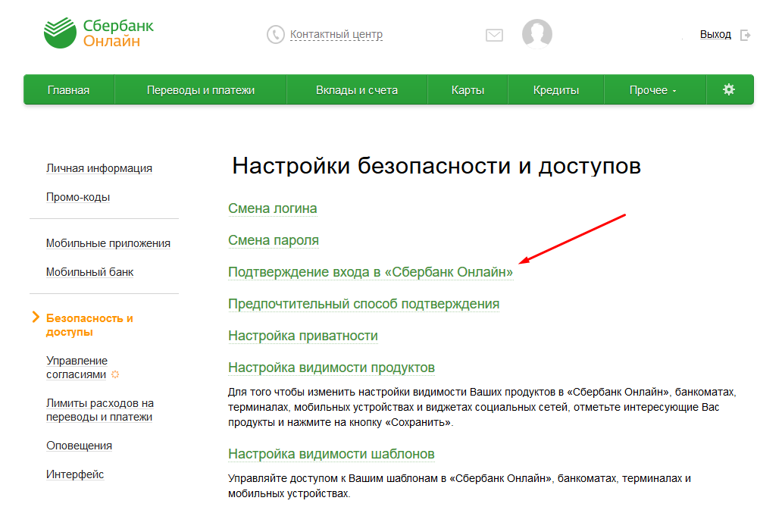Open the envelope messages icon

494,35
